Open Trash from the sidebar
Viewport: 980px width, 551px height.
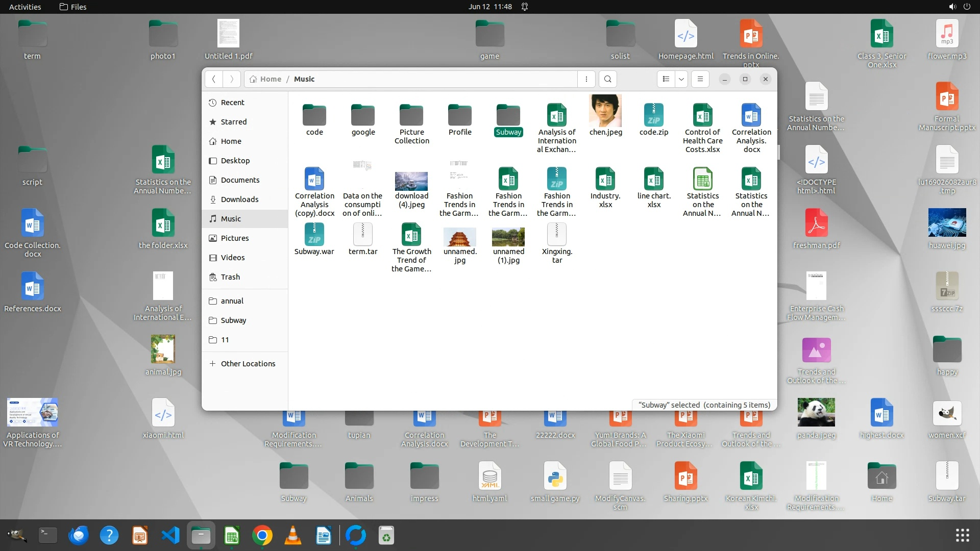(x=230, y=277)
